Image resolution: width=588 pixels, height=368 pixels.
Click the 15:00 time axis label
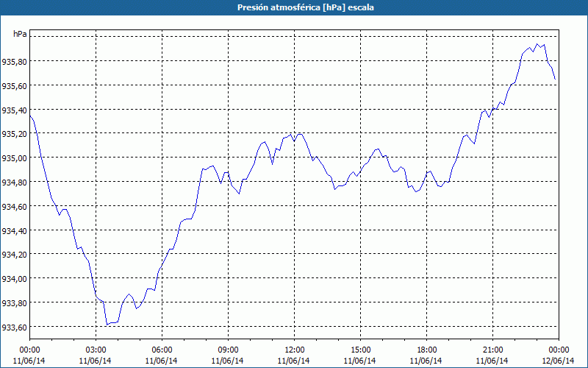[360, 350]
